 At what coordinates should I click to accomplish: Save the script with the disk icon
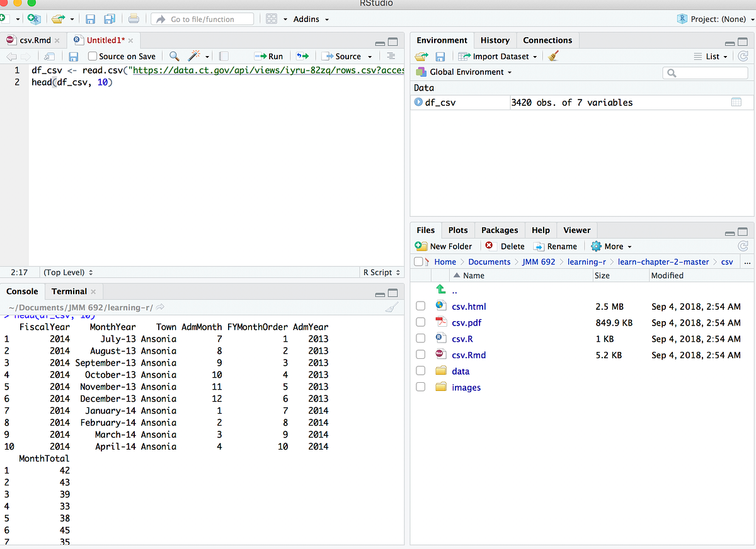[72, 55]
